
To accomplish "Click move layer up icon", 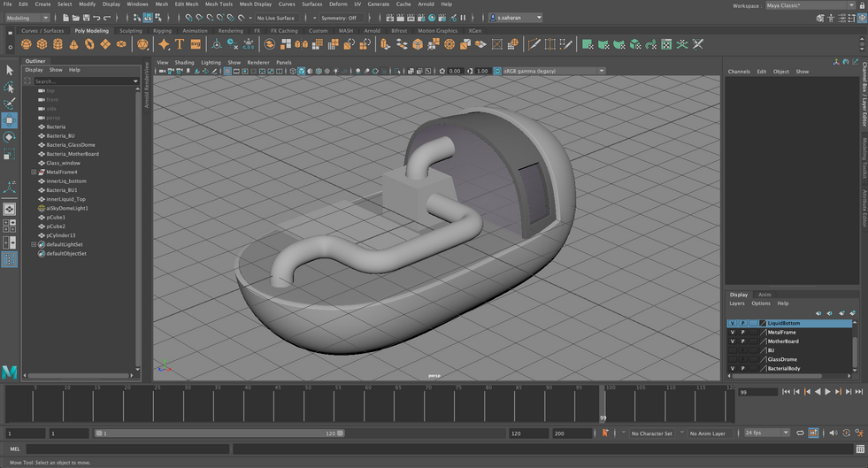I will coord(818,313).
